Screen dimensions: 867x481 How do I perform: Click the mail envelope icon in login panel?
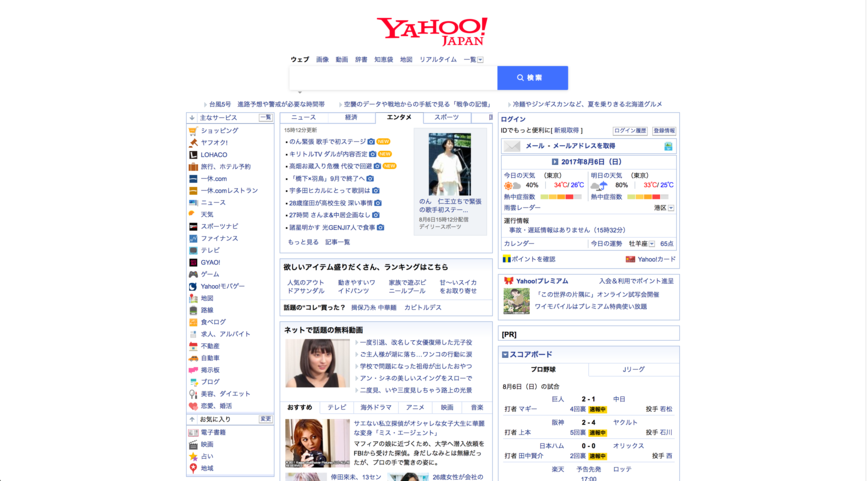click(x=512, y=147)
